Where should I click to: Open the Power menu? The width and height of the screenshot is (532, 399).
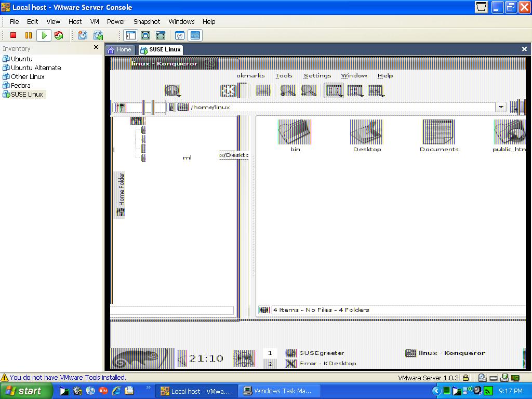click(116, 21)
